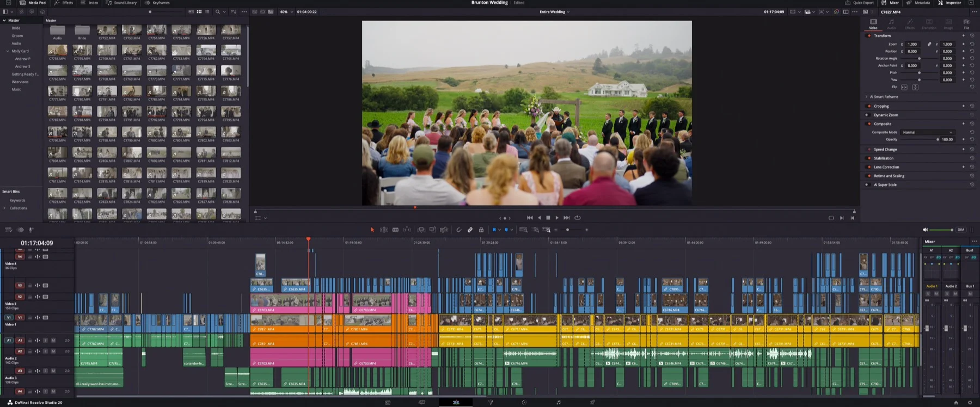This screenshot has width=980, height=407.
Task: Click the Replace Clip icon
Action: (x=444, y=230)
